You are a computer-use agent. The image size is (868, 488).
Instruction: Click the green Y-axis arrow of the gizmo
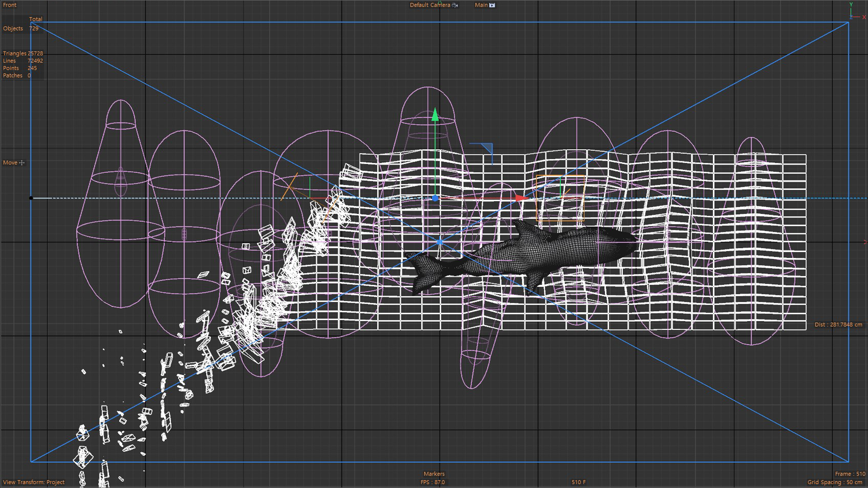pyautogui.click(x=435, y=115)
